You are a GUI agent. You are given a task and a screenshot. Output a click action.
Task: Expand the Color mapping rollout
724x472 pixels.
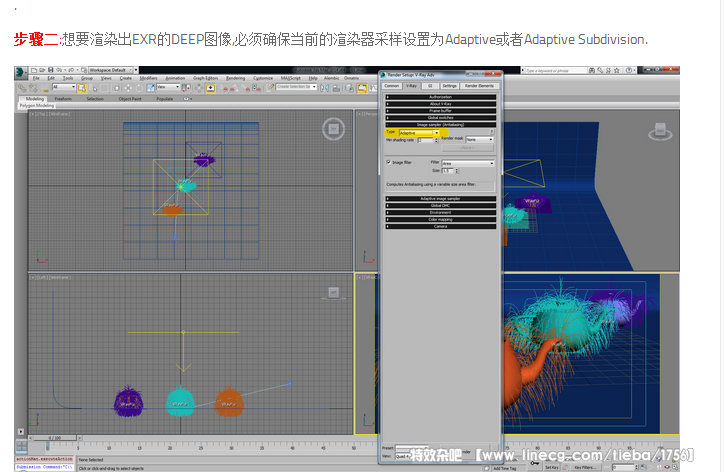click(440, 219)
